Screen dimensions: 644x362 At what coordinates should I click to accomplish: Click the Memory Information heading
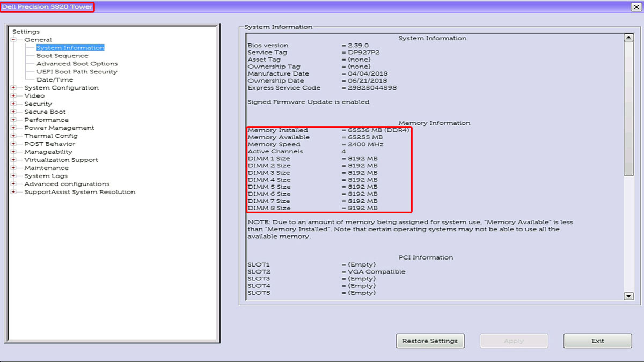pos(434,123)
